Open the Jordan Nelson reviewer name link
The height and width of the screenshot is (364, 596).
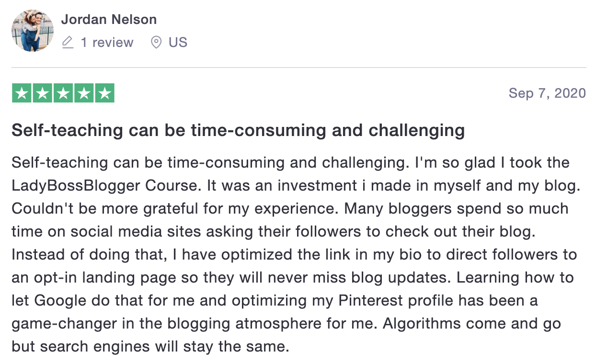pyautogui.click(x=109, y=20)
